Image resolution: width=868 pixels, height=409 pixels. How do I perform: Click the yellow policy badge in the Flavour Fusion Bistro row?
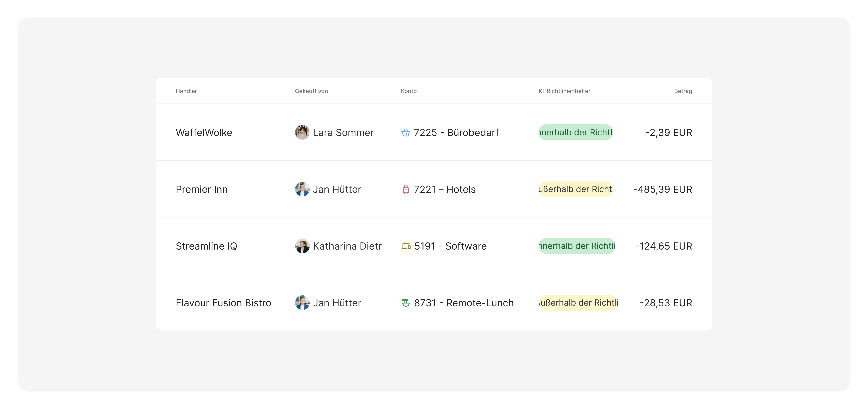[x=578, y=303]
